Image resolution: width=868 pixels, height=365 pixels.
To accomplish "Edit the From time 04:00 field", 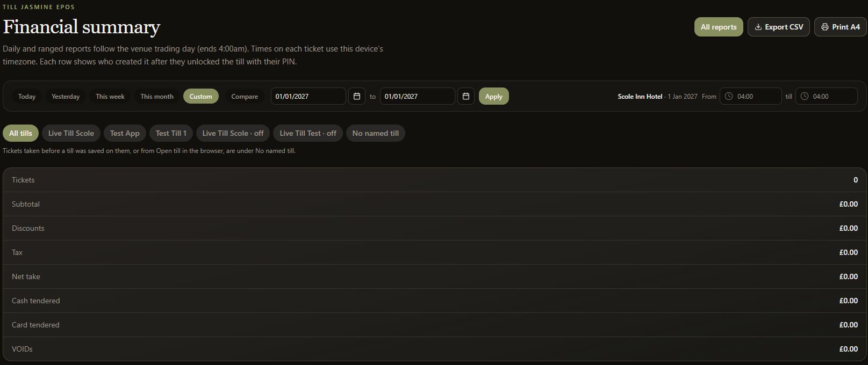I will point(750,96).
